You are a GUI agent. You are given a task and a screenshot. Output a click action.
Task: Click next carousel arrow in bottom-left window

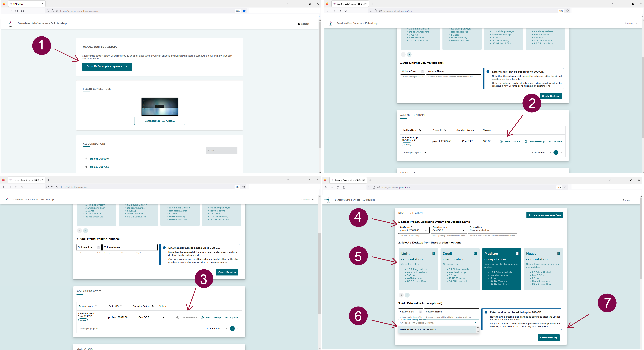coord(86,231)
